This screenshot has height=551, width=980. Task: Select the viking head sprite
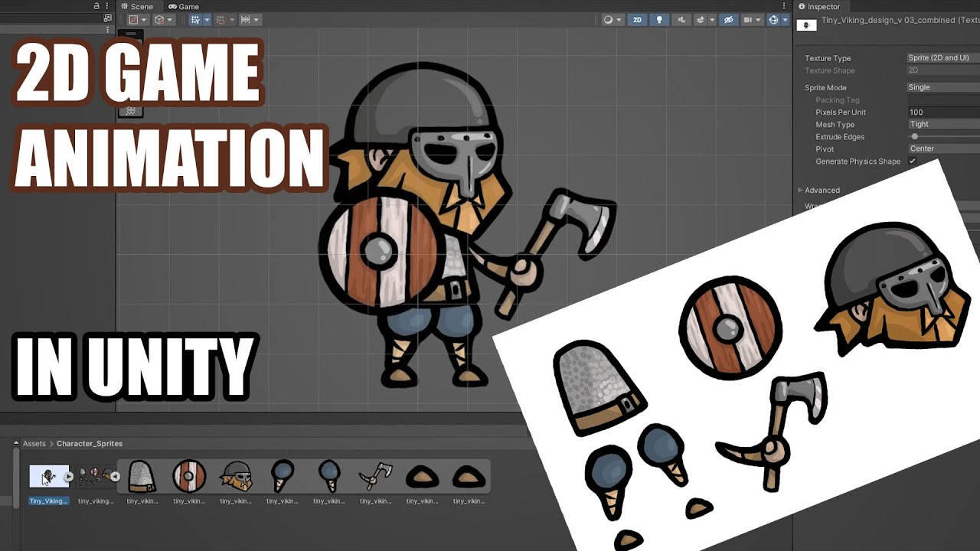click(x=236, y=476)
